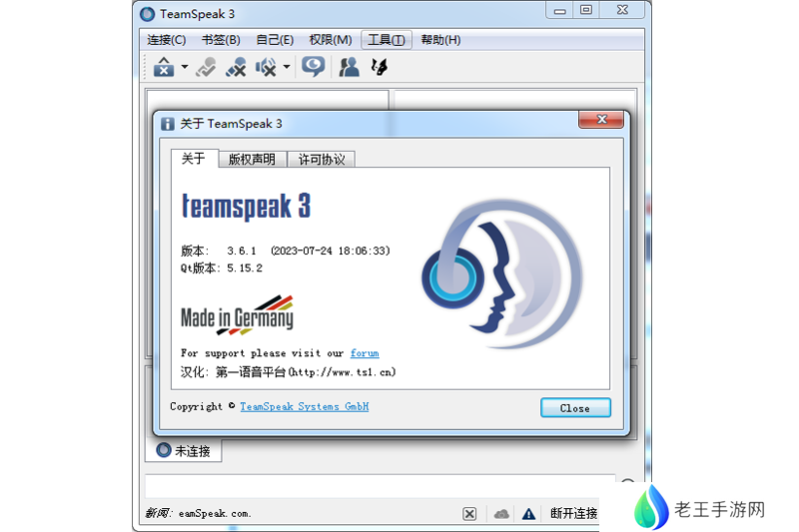The width and height of the screenshot is (799, 532).
Task: Click the TeamSpeak 3 title bar app icon
Action: pyautogui.click(x=147, y=14)
